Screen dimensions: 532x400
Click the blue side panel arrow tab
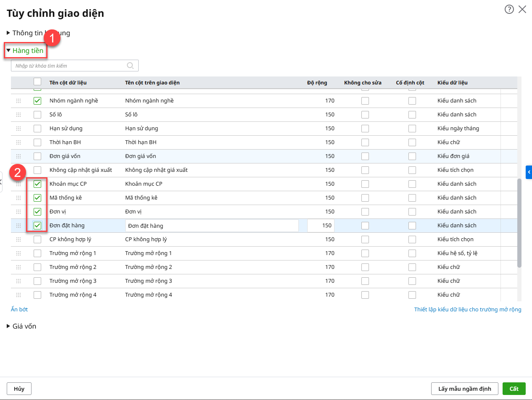[x=529, y=172]
